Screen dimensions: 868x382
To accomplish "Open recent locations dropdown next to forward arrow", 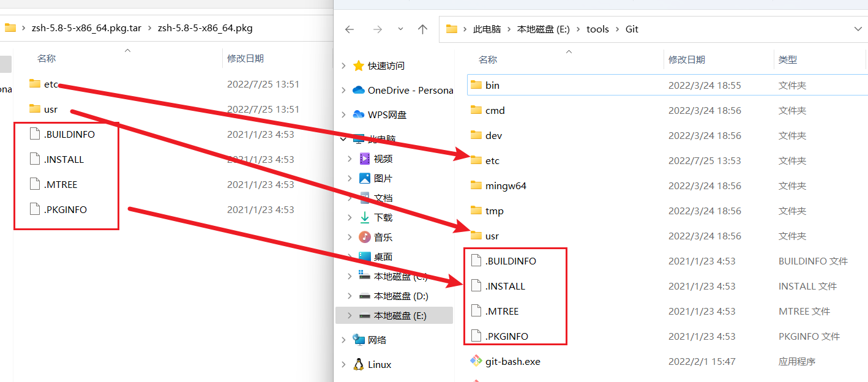I will (400, 29).
